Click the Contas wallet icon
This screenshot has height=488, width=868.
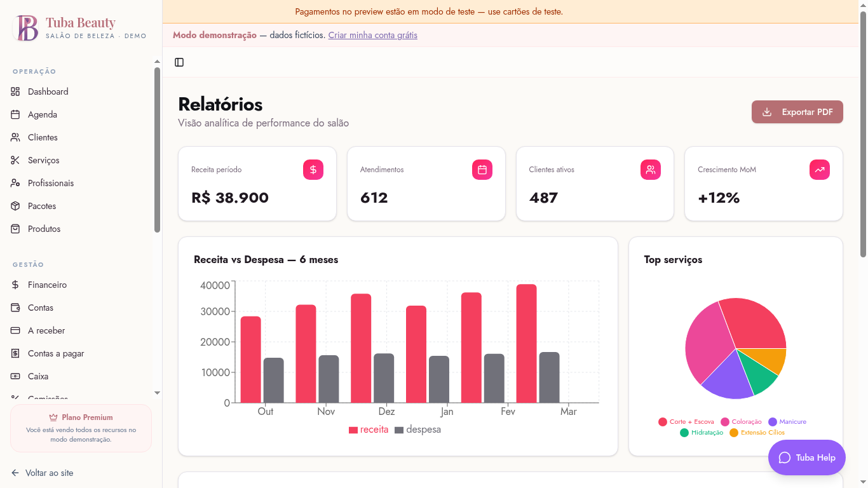(x=15, y=308)
